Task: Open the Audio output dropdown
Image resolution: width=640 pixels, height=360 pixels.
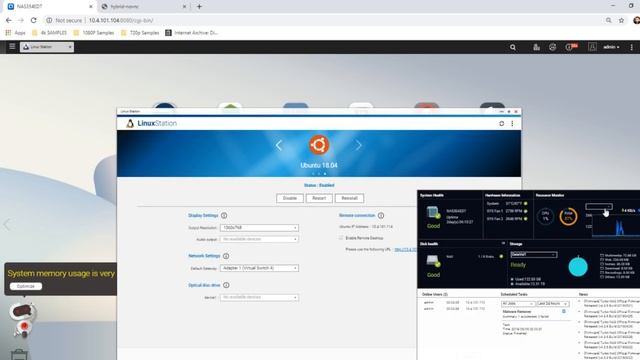Action: pyautogui.click(x=259, y=239)
